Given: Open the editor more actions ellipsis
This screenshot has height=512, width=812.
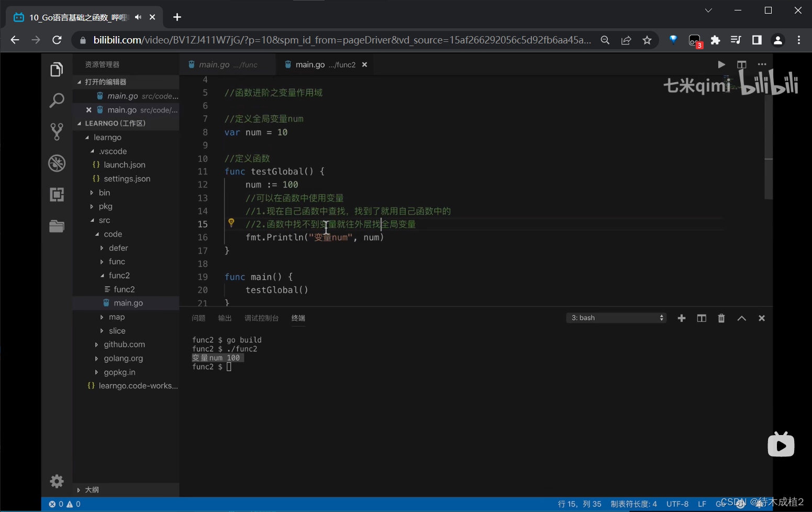Looking at the screenshot, I should [762, 64].
